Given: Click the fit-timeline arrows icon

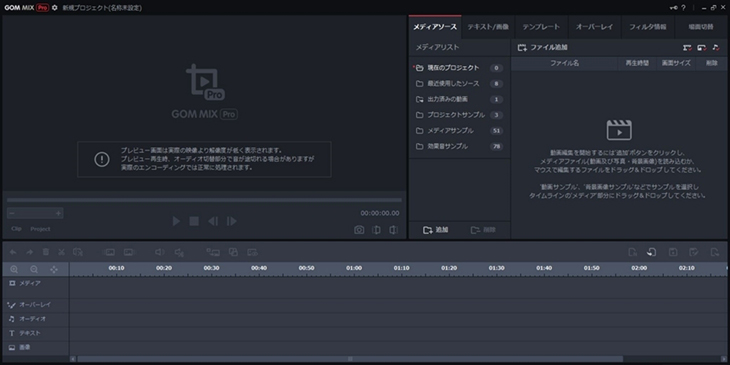Looking at the screenshot, I should pyautogui.click(x=54, y=269).
